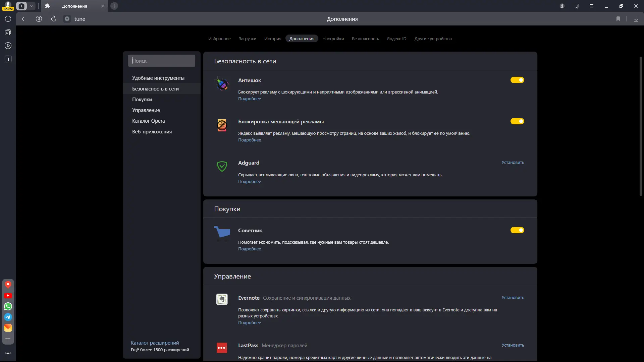Click the Поиск search field
Screen dimensions: 644x362
(162, 61)
